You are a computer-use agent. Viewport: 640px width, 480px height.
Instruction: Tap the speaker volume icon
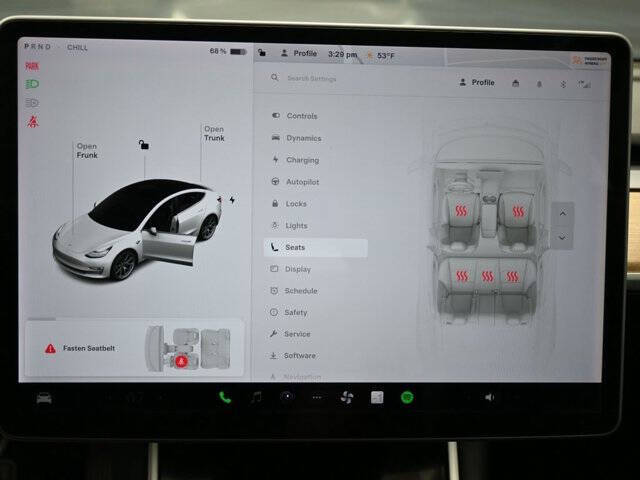point(489,397)
